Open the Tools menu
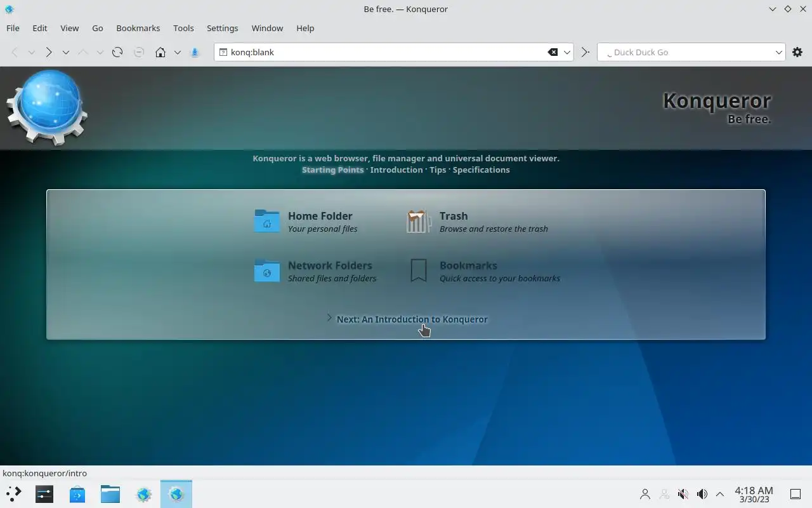812x508 pixels. pos(183,28)
